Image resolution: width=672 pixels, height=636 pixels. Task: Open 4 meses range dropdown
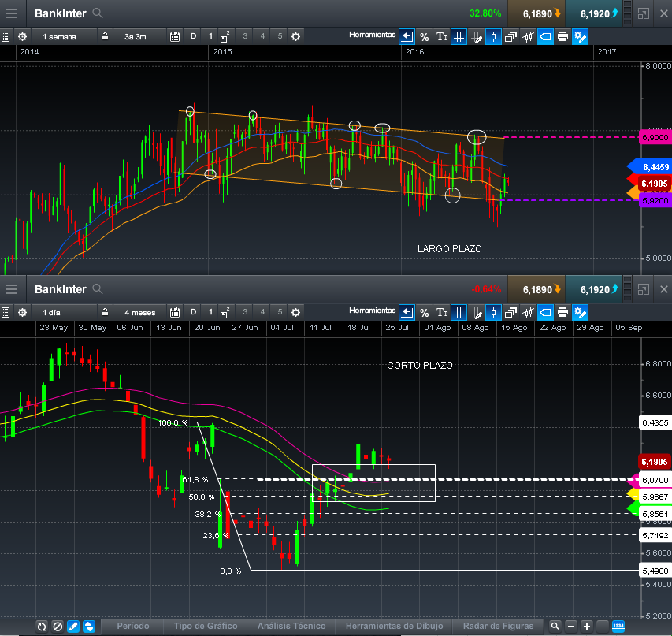[x=139, y=312]
